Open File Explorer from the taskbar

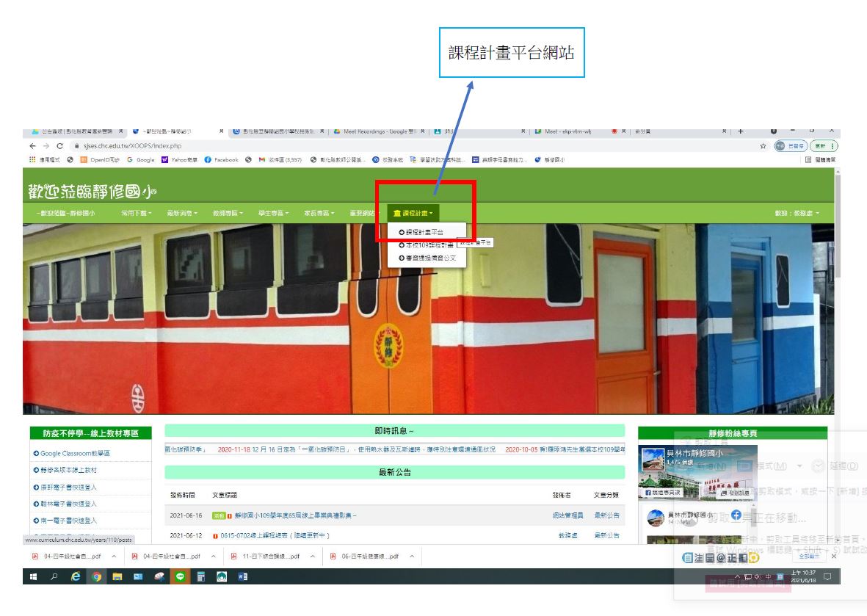pos(117,577)
